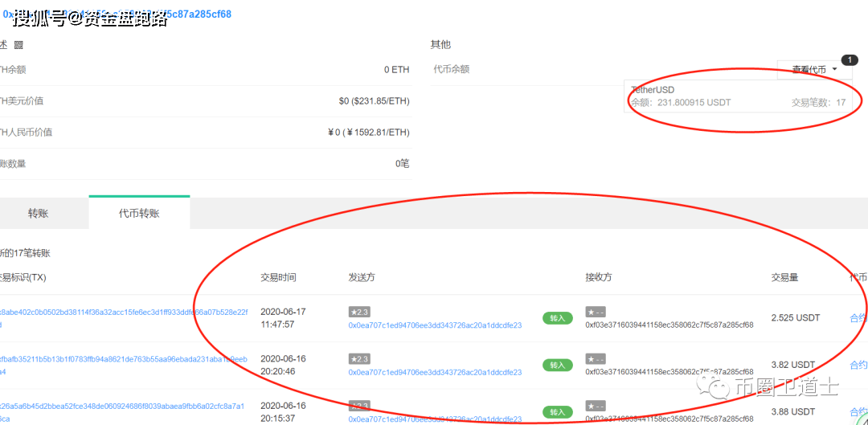Screen dimensions: 868x425
Task: Switch to the 代币转账 tab
Action: click(x=139, y=214)
